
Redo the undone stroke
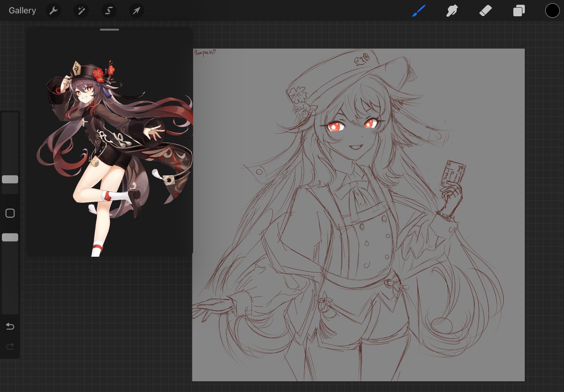point(10,346)
